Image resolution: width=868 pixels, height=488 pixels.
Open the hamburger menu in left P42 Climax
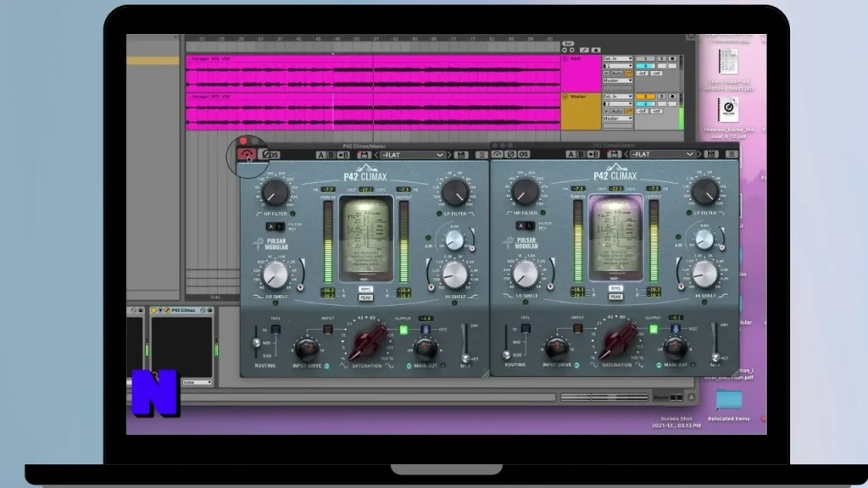pyautogui.click(x=481, y=156)
